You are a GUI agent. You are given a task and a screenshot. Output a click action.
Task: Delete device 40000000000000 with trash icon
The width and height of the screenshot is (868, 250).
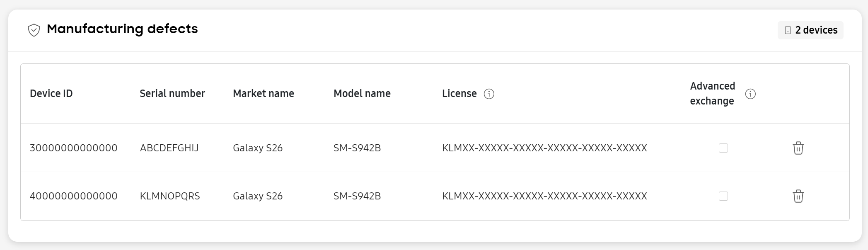coord(798,196)
